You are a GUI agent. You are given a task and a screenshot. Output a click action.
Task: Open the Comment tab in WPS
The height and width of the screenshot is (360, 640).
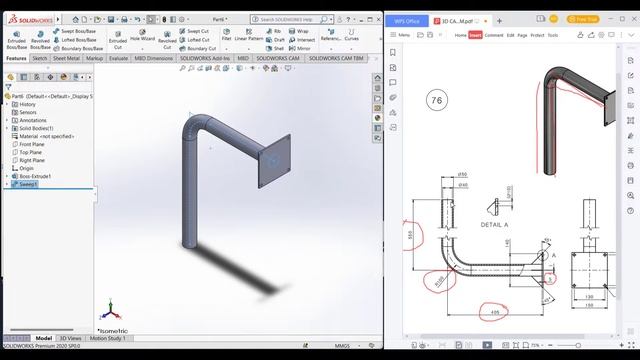(494, 35)
